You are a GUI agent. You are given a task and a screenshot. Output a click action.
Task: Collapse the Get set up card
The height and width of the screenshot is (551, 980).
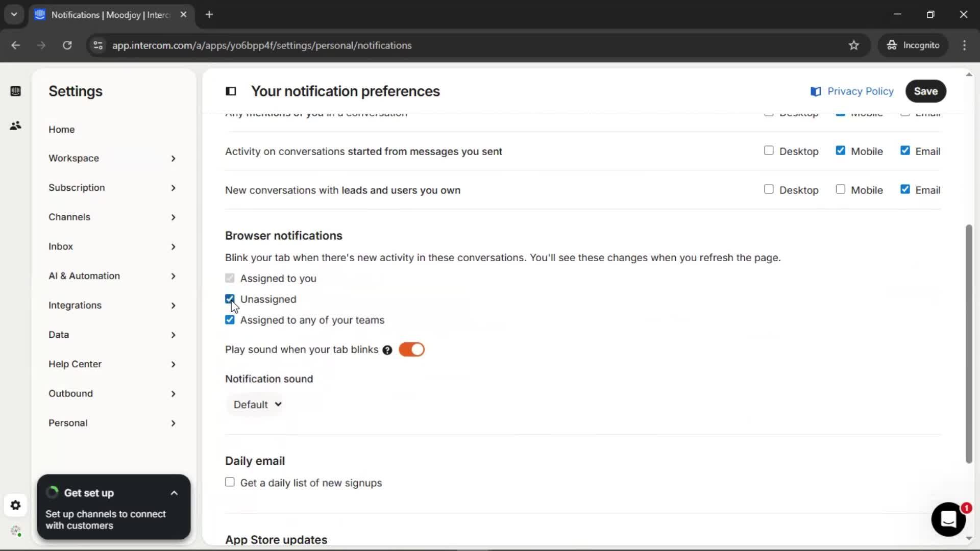tap(174, 493)
